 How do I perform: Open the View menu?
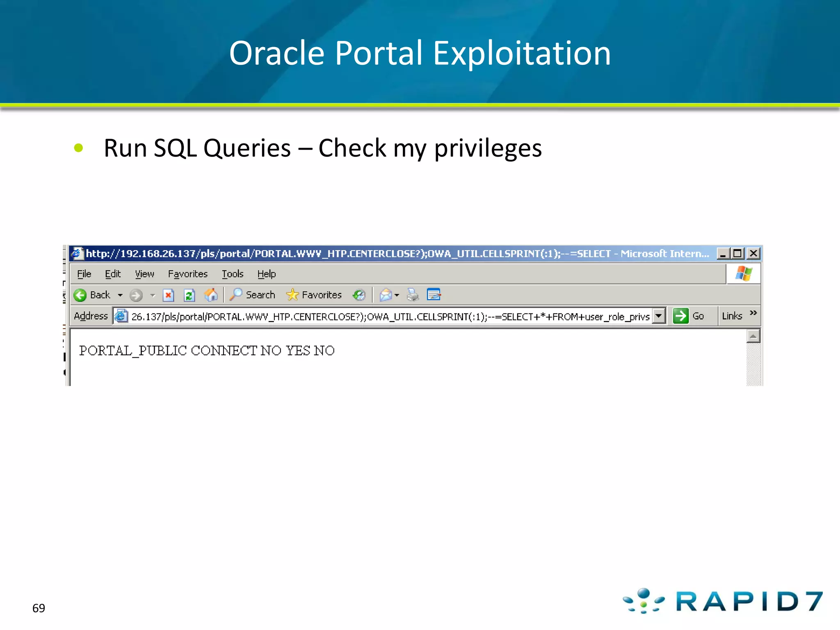point(144,274)
